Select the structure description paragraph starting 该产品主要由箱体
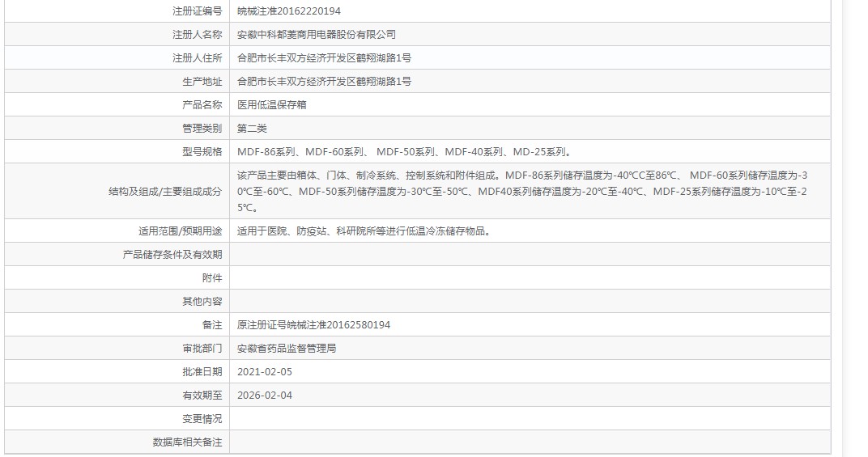 coord(522,192)
